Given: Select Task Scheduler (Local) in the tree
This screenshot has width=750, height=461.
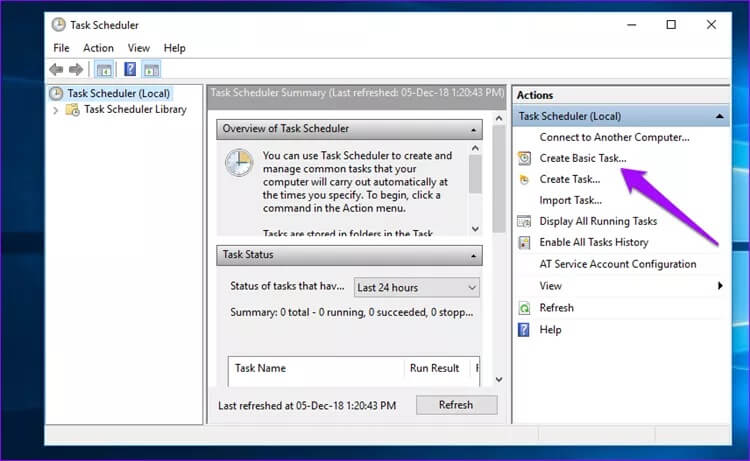Looking at the screenshot, I should point(119,93).
